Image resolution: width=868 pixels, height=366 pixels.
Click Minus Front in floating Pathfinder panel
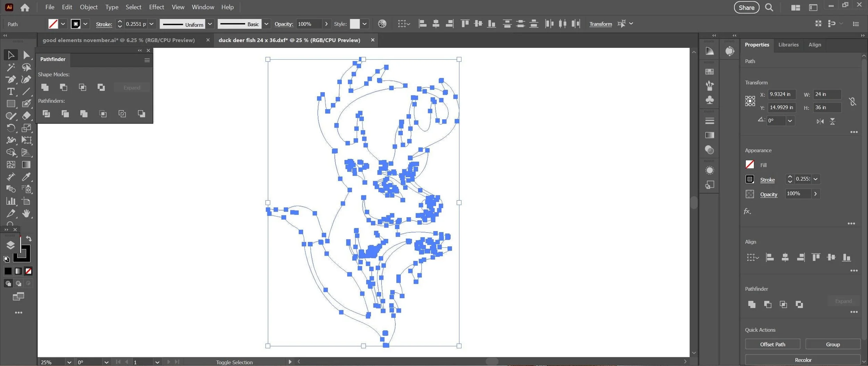pos(64,87)
